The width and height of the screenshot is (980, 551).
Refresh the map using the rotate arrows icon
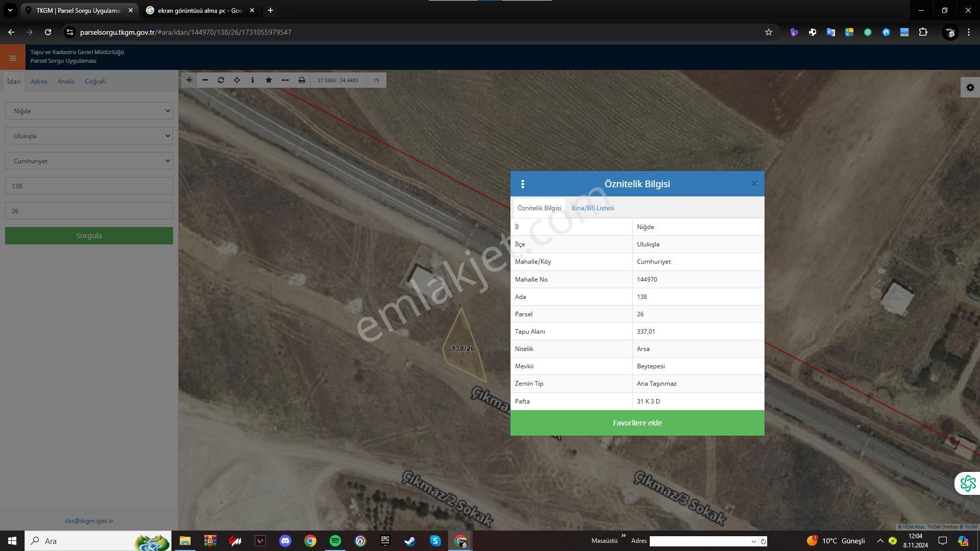pos(221,80)
